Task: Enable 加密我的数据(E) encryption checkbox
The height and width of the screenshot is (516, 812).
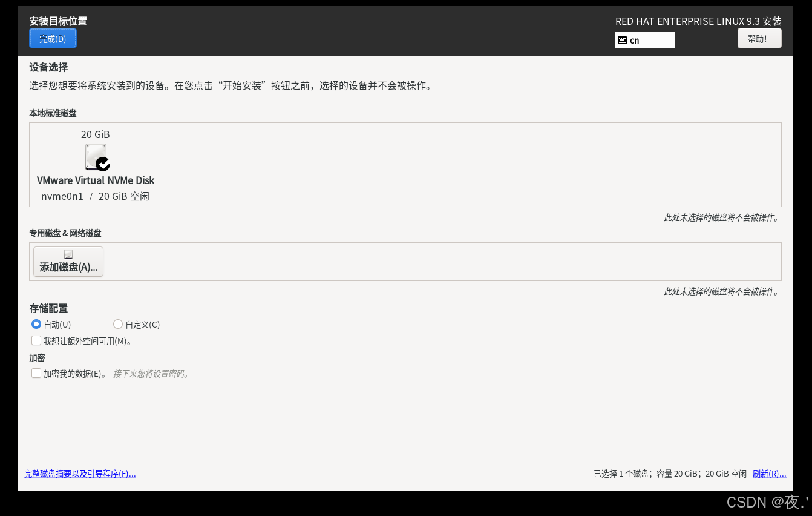Action: [36, 374]
